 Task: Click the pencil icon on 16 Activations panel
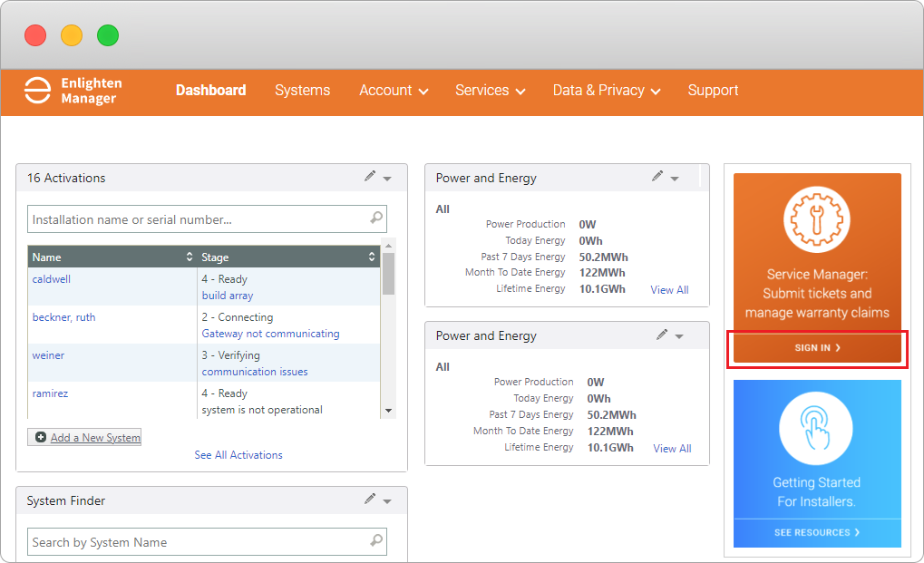click(x=369, y=177)
